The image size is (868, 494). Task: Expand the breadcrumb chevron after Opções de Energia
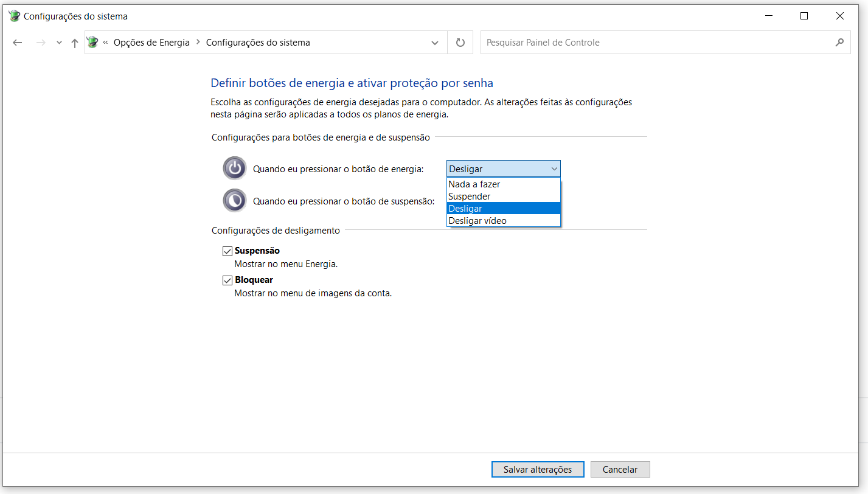tap(198, 43)
